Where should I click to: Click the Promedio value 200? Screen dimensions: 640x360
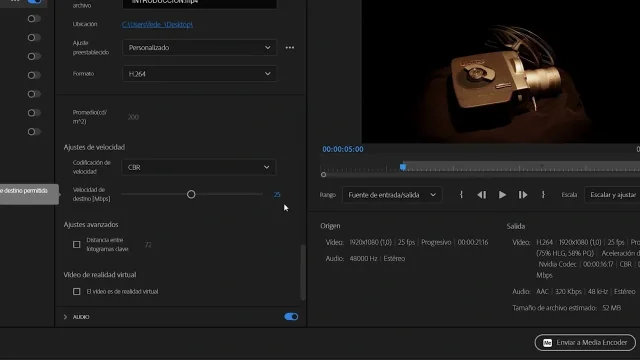[133, 117]
